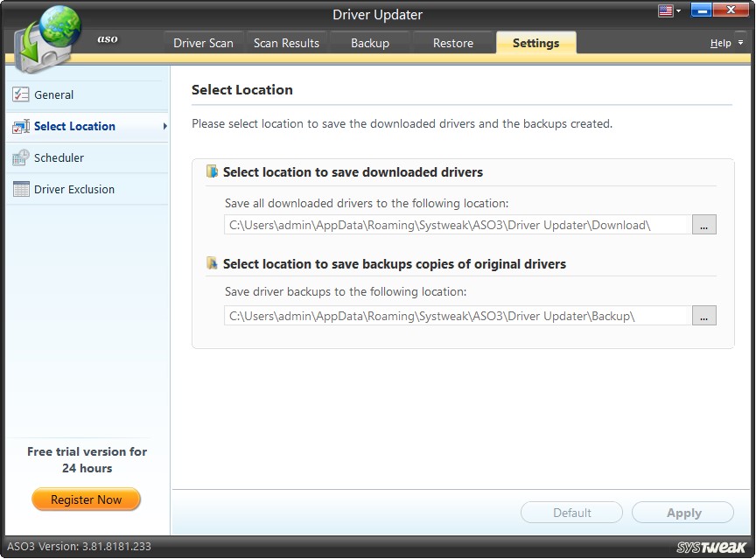This screenshot has width=756, height=559.
Task: Switch to the Backup tab
Action: [369, 41]
